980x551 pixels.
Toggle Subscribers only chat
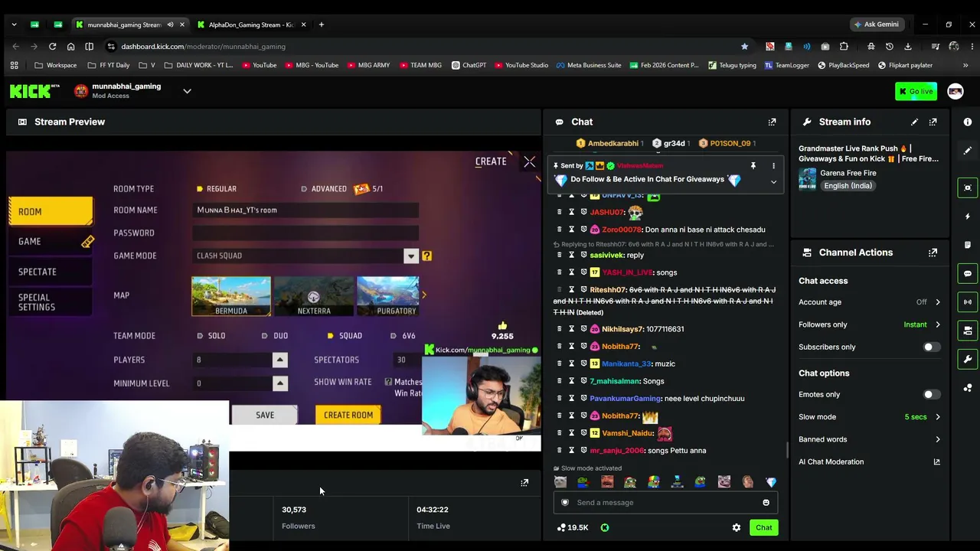931,347
